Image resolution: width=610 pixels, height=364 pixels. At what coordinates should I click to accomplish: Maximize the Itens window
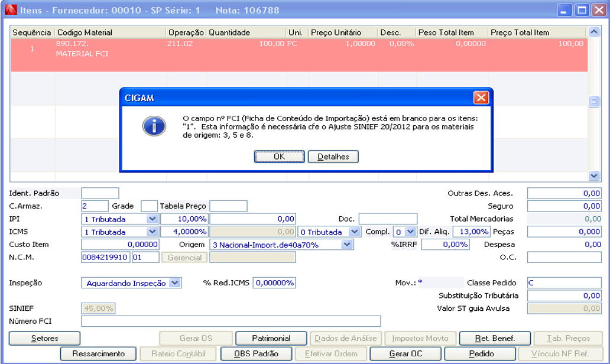[x=582, y=10]
